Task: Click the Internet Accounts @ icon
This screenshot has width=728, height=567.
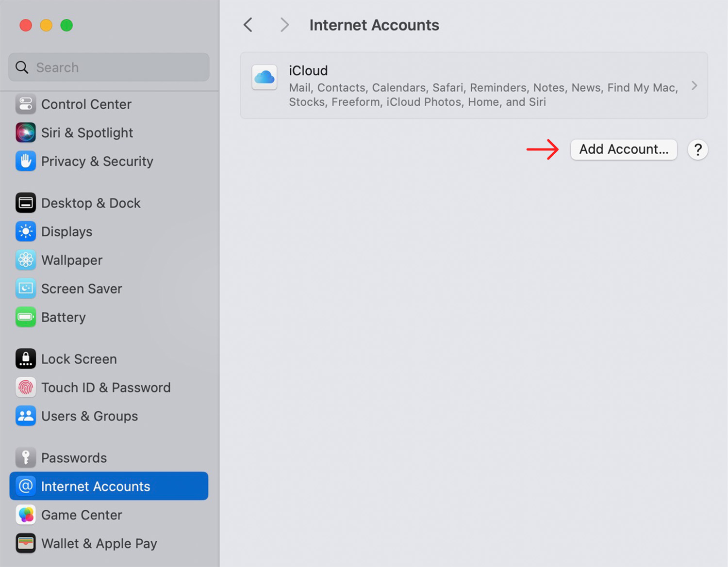Action: click(26, 486)
